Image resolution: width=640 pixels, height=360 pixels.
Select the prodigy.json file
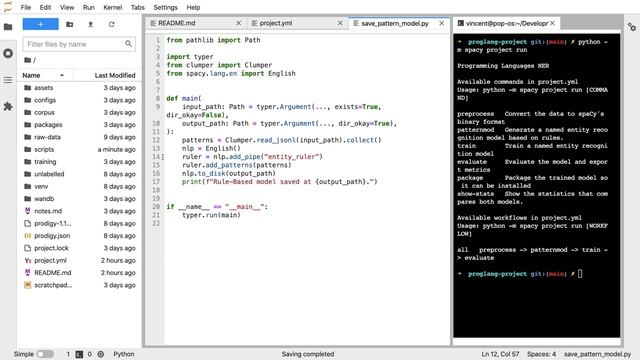coord(79,236)
